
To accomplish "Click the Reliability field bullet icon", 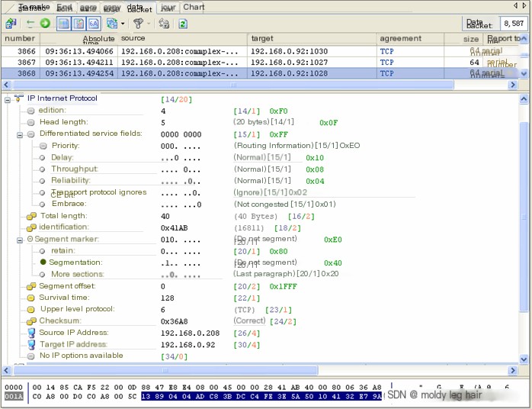I will point(42,181).
